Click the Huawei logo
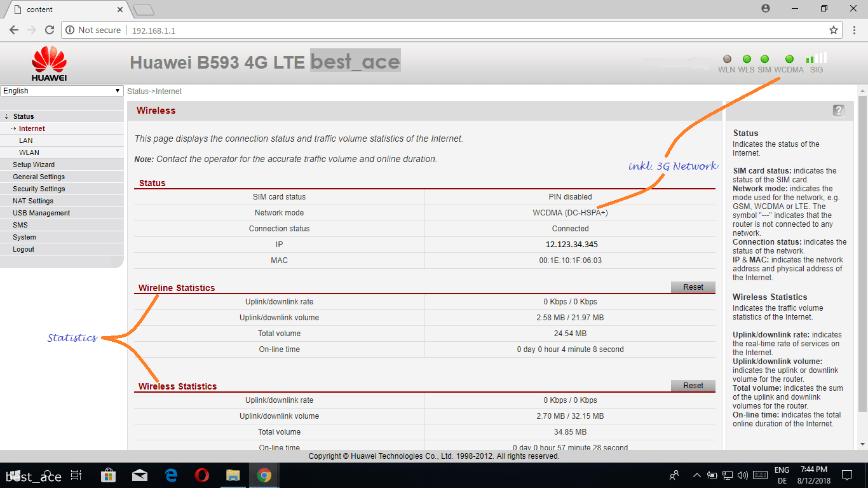Viewport: 868px width, 488px height. 49,65
